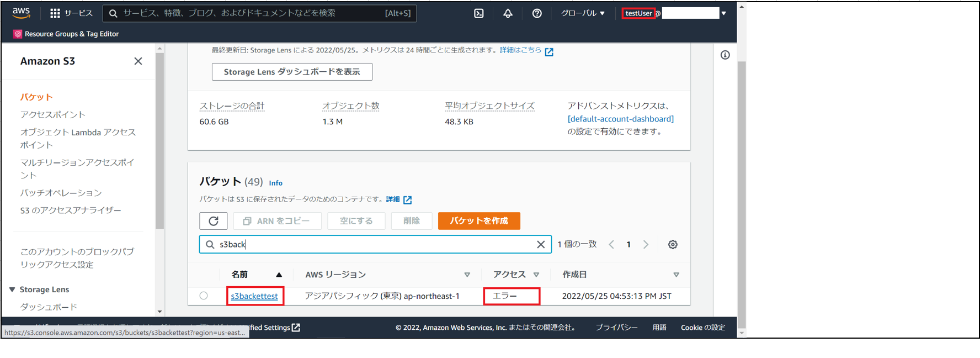
Task: Collapse the Storage Lens section
Action: [12, 289]
